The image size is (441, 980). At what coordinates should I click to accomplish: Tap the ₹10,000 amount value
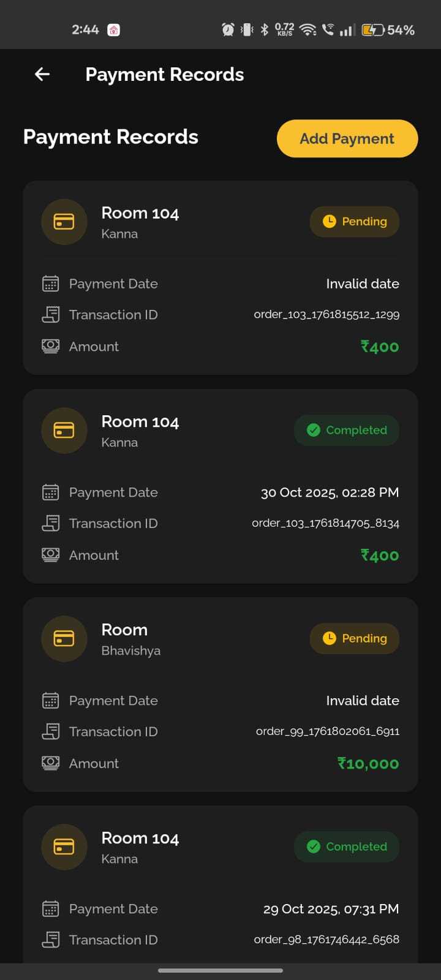(368, 764)
